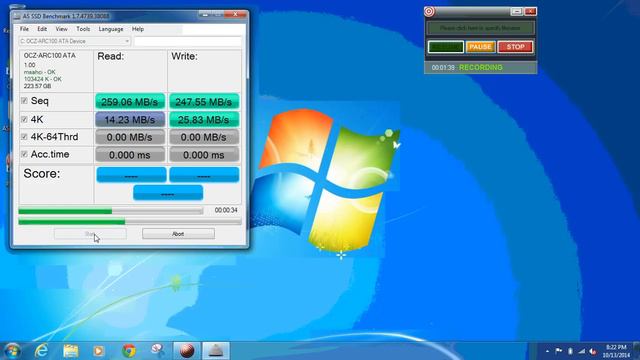Click the recorder target logo icon
640x360 pixels.
coord(429,11)
